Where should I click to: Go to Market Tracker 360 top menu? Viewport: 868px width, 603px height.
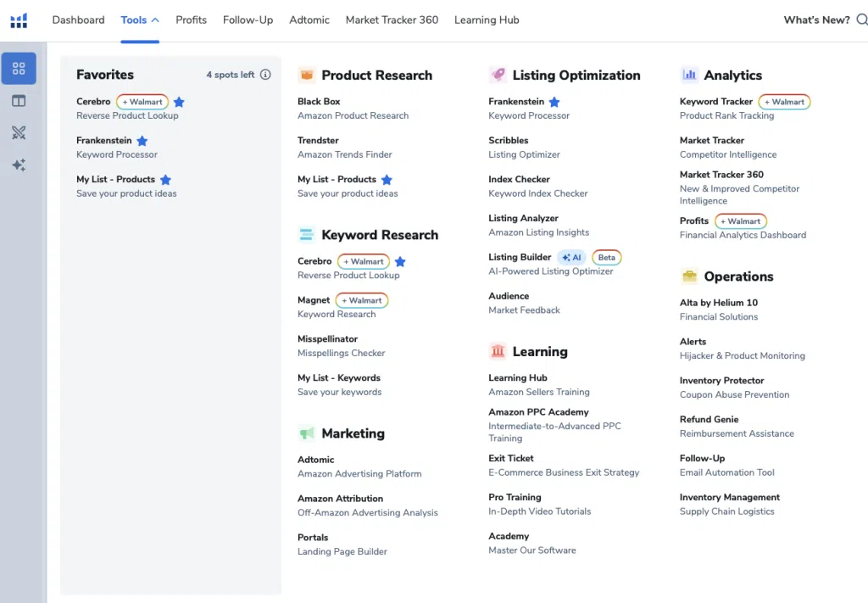tap(392, 20)
